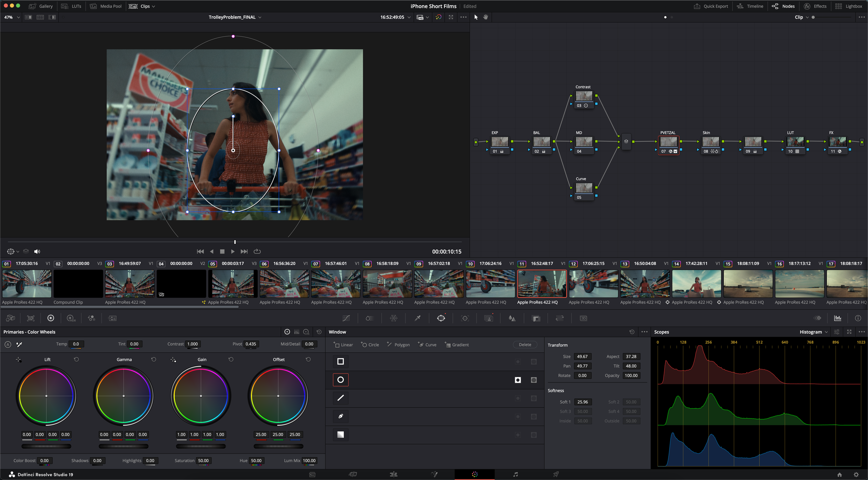Select the hand pan tool in viewer
This screenshot has height=480, width=868.
[x=486, y=17]
